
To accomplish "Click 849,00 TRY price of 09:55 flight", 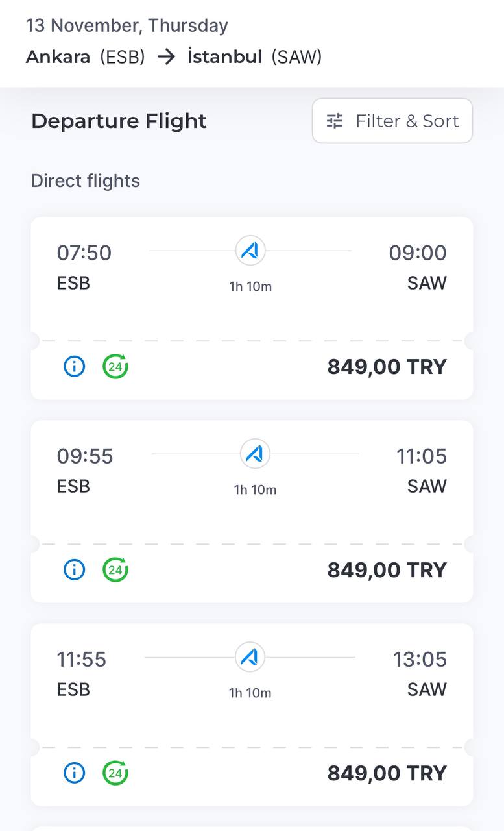I will [x=387, y=570].
